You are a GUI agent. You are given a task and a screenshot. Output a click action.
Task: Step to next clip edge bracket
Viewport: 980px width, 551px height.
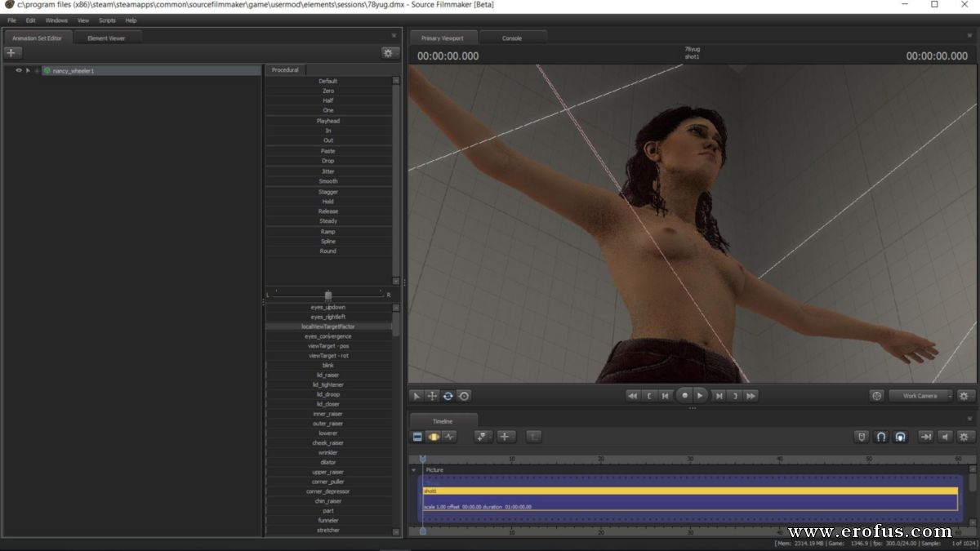(x=734, y=396)
